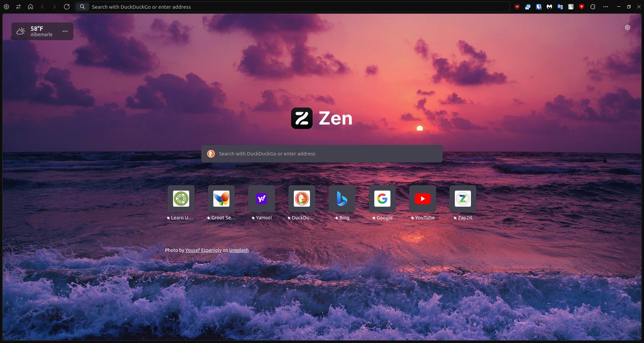Follow the Yousef Espanioly photographer link

(x=203, y=250)
